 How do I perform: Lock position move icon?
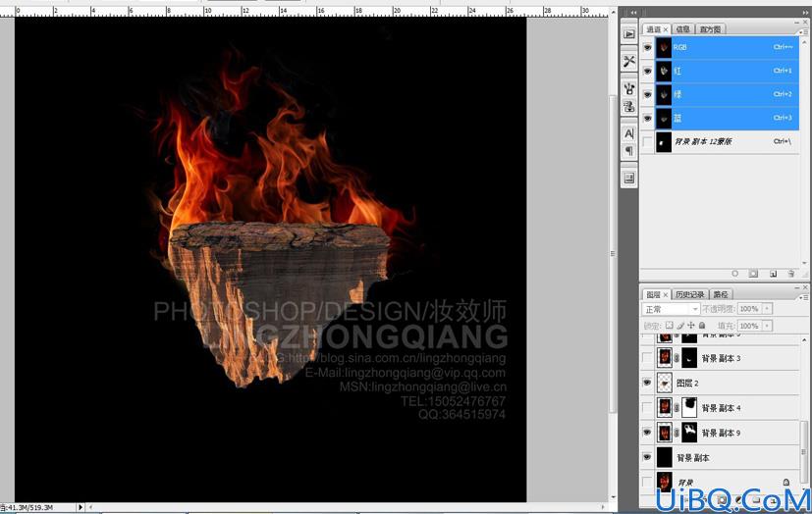pyautogui.click(x=691, y=326)
